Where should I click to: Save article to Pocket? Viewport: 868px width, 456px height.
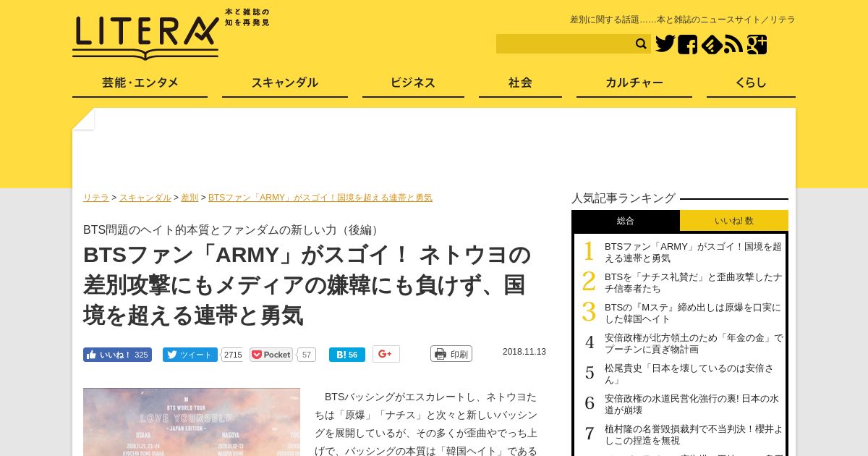point(271,355)
